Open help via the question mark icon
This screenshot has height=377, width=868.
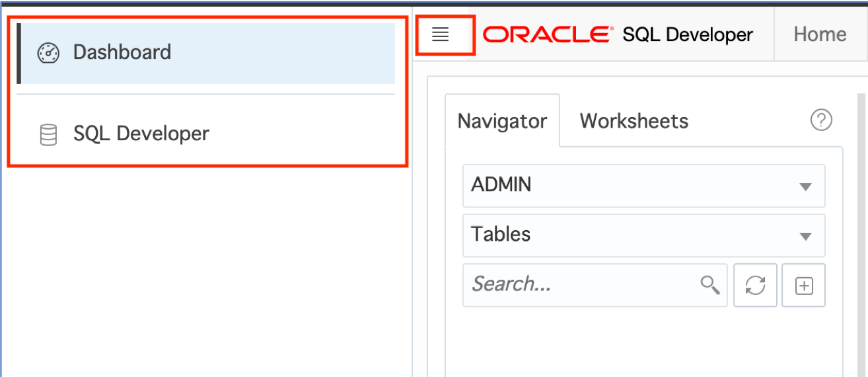(821, 120)
